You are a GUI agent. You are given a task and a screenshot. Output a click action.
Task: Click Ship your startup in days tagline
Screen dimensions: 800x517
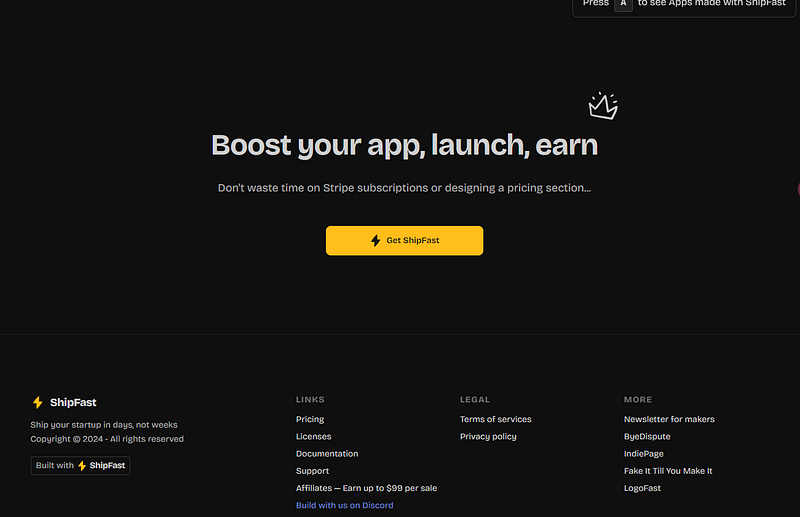[x=104, y=425]
